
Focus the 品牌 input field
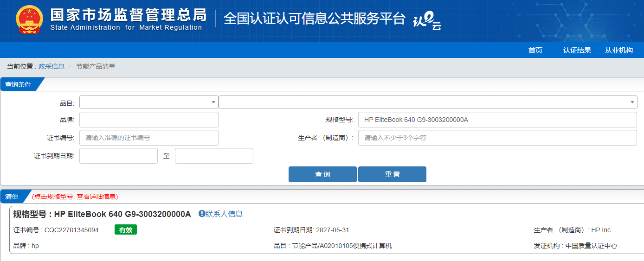(149, 120)
